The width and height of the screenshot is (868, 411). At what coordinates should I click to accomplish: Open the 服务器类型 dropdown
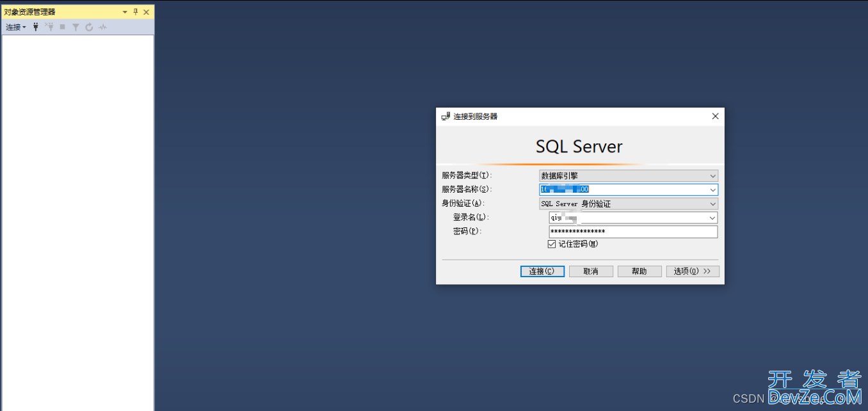(629, 175)
